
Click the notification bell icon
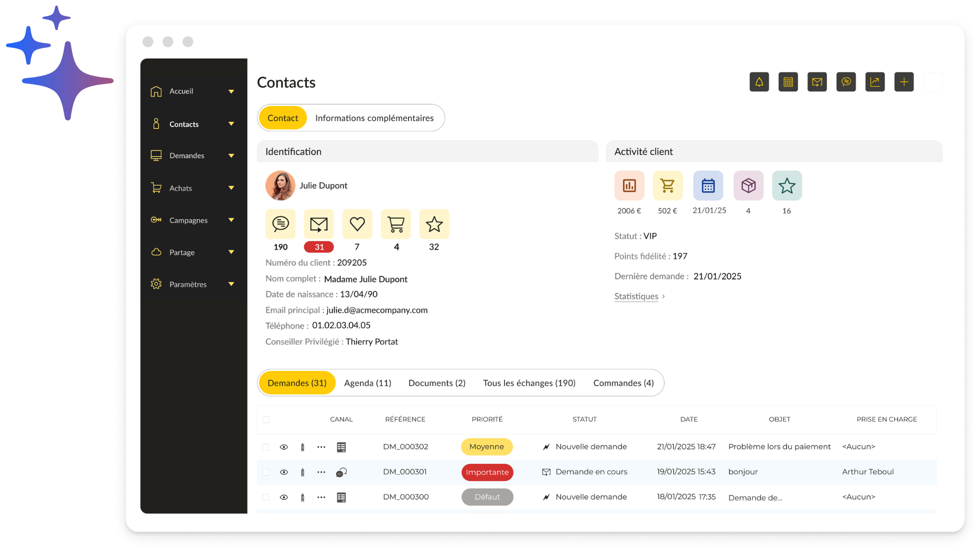[759, 82]
